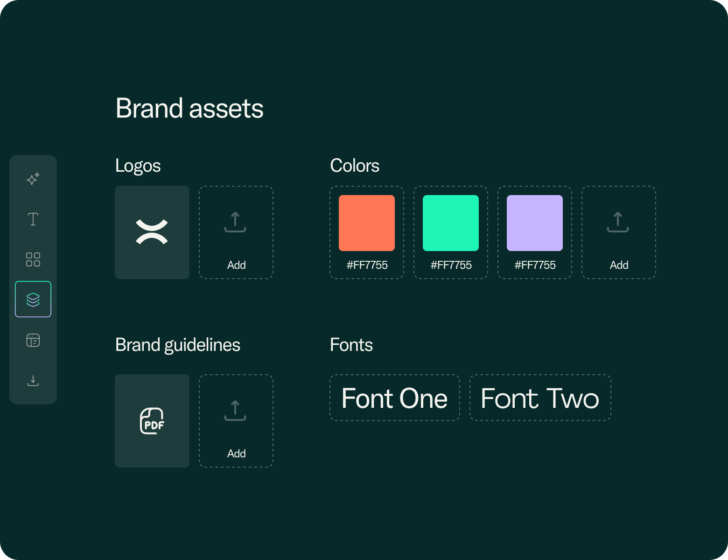The image size is (728, 560).
Task: Click the Brand assets page title
Action: 189,108
